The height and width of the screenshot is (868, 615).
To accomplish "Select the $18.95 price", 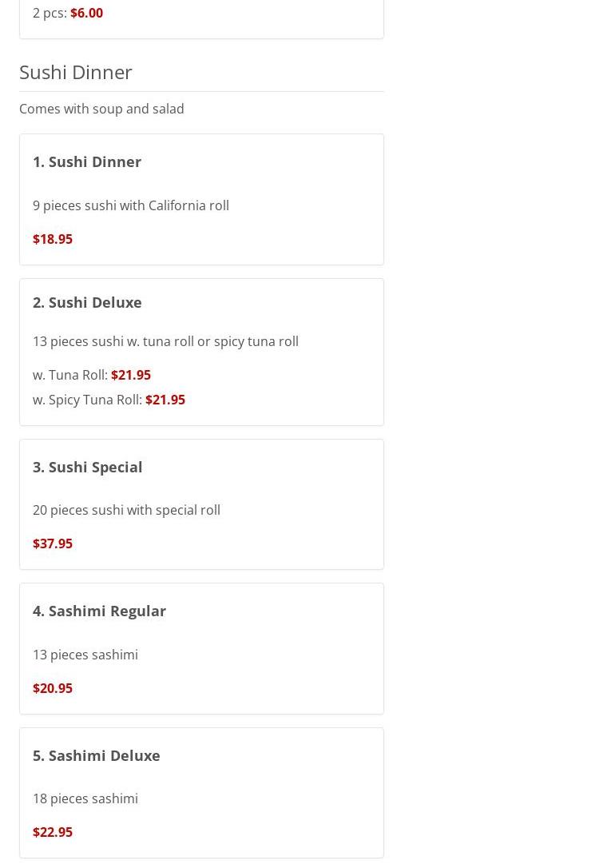I will (53, 239).
